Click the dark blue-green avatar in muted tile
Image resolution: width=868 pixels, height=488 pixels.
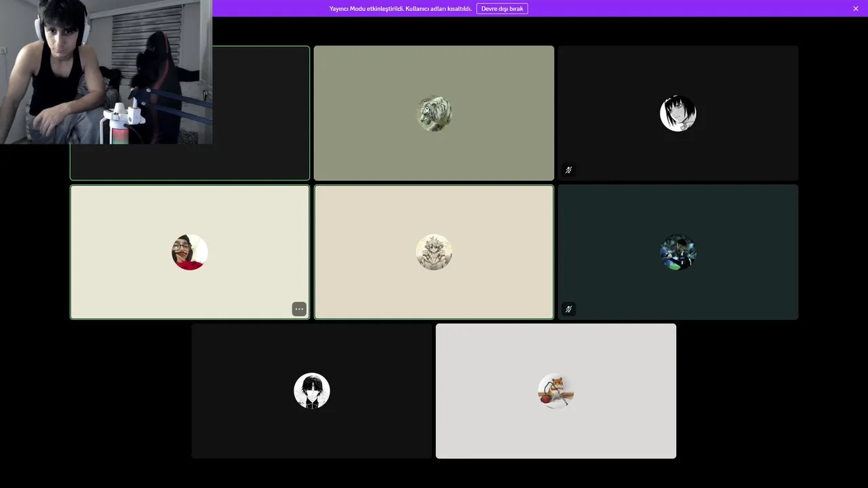(678, 252)
